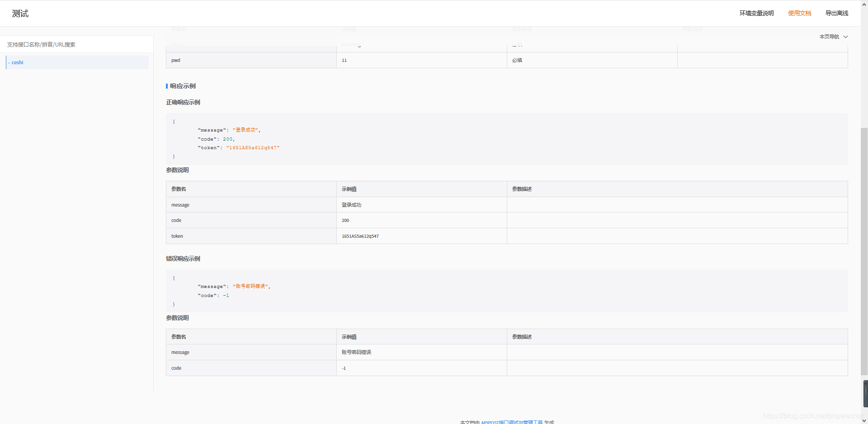Click the 账号密码错误 example value cell
Screen dimensions: 868x424
(422, 352)
